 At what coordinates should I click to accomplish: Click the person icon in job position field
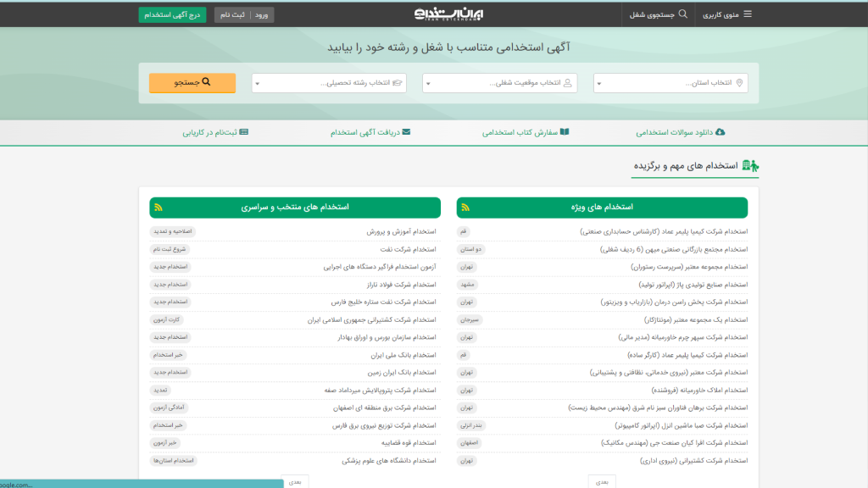pos(567,83)
